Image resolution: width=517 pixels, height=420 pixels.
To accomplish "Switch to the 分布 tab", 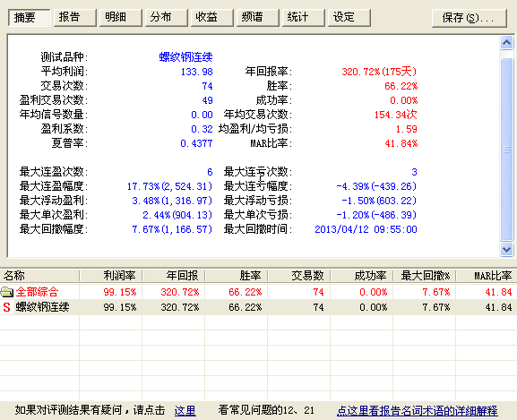I will (x=167, y=17).
